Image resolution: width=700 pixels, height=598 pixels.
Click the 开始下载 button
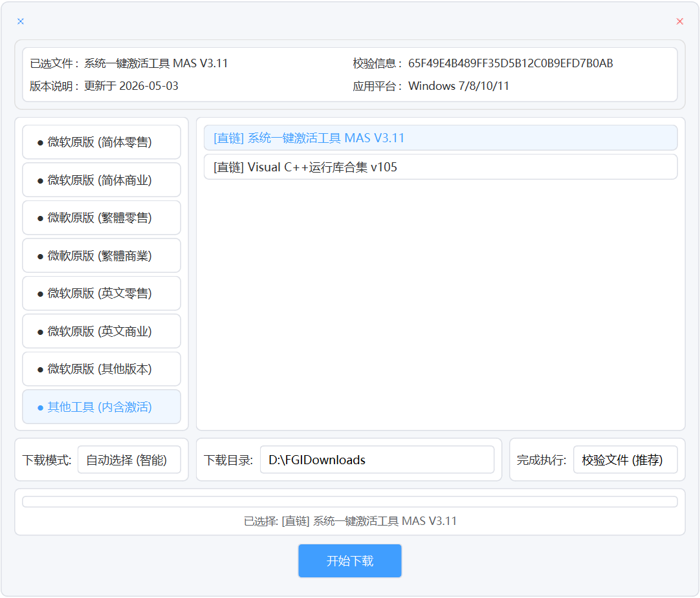point(350,561)
